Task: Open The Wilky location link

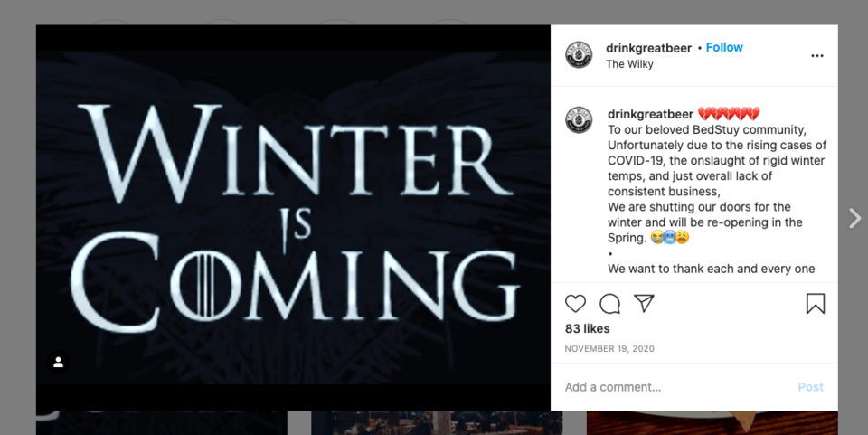Action: click(629, 64)
